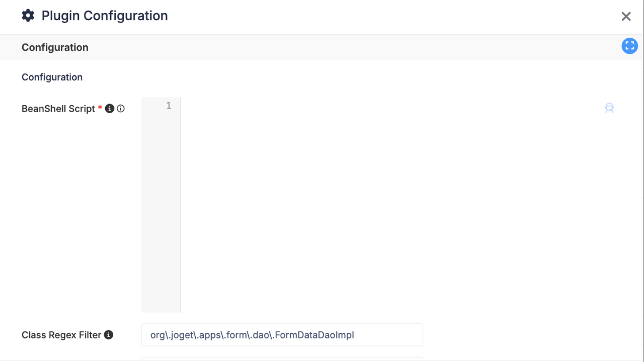Screen dimensions: 644x362
Task: Click the outlined info icon beside BeanShell Script
Action: point(121,108)
